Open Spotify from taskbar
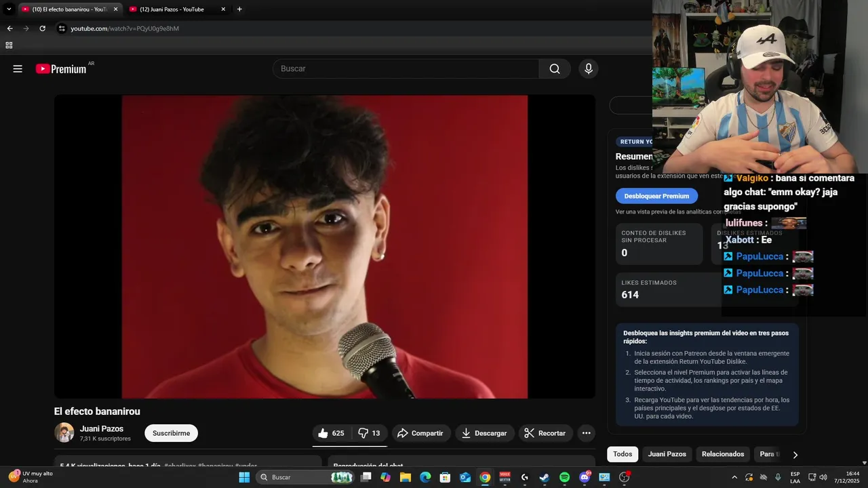Screen dimensions: 868x488 (564, 477)
